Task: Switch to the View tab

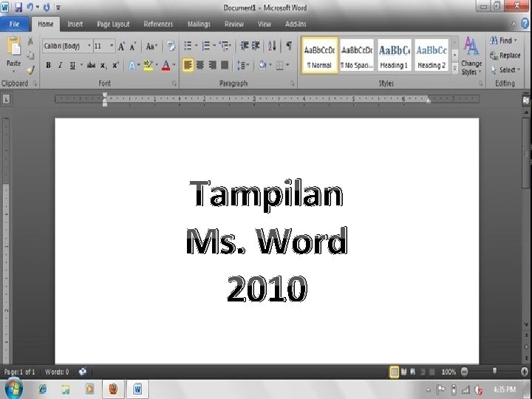Action: (265, 24)
